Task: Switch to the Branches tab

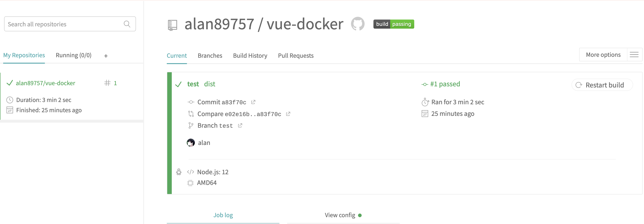Action: pos(210,56)
